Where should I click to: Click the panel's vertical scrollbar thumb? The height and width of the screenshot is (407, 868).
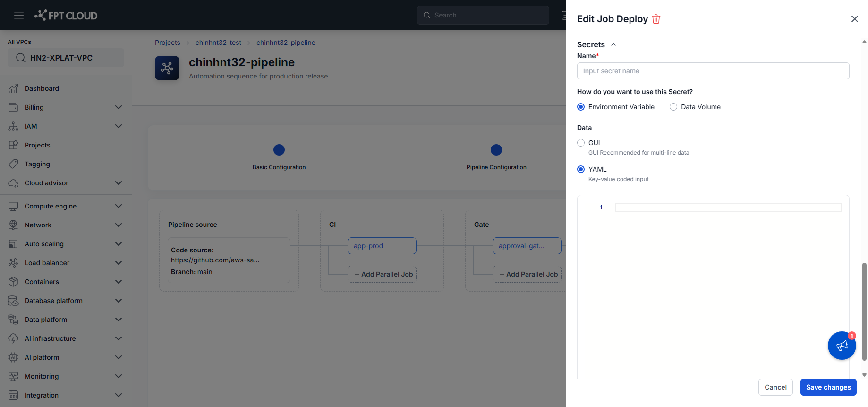pos(864,312)
